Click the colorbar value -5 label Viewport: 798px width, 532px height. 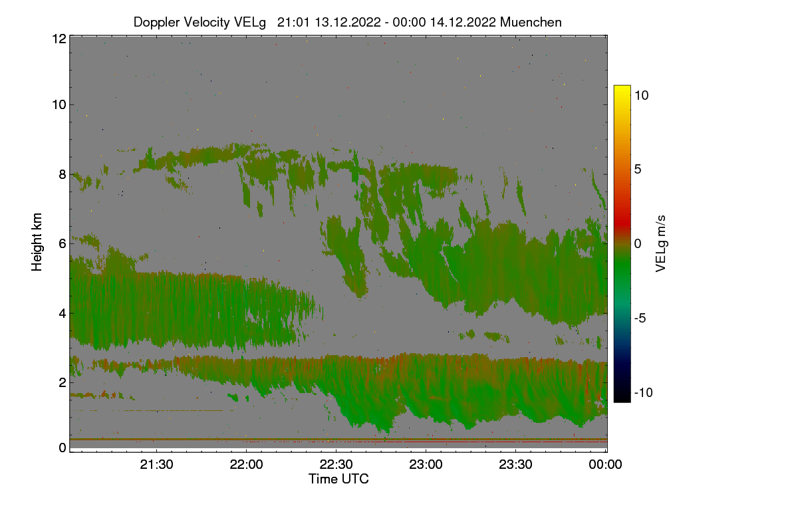click(640, 318)
